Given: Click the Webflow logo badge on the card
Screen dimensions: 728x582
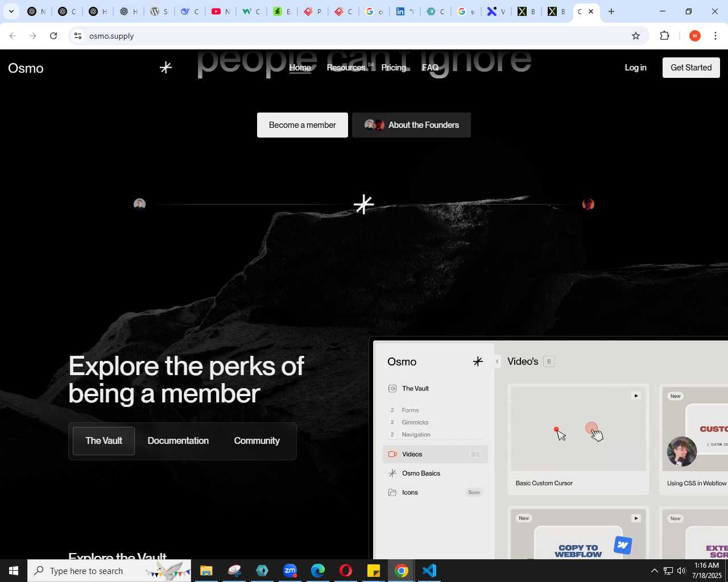Looking at the screenshot, I should click(x=623, y=545).
